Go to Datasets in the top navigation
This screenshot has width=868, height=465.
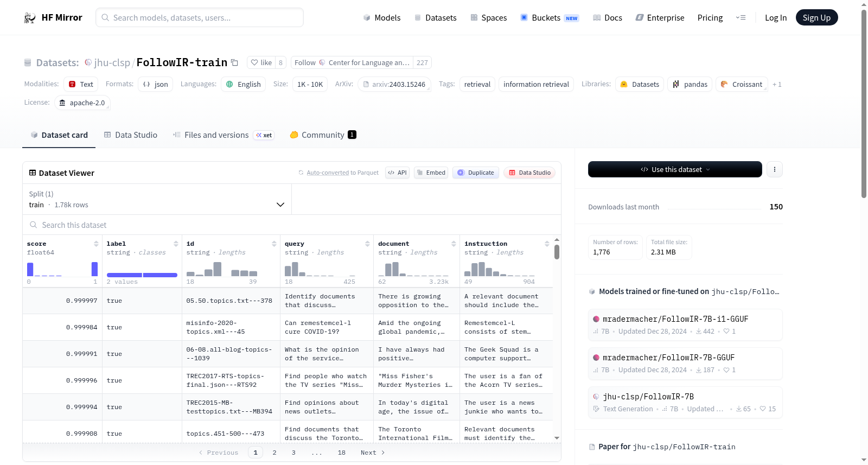coord(436,18)
